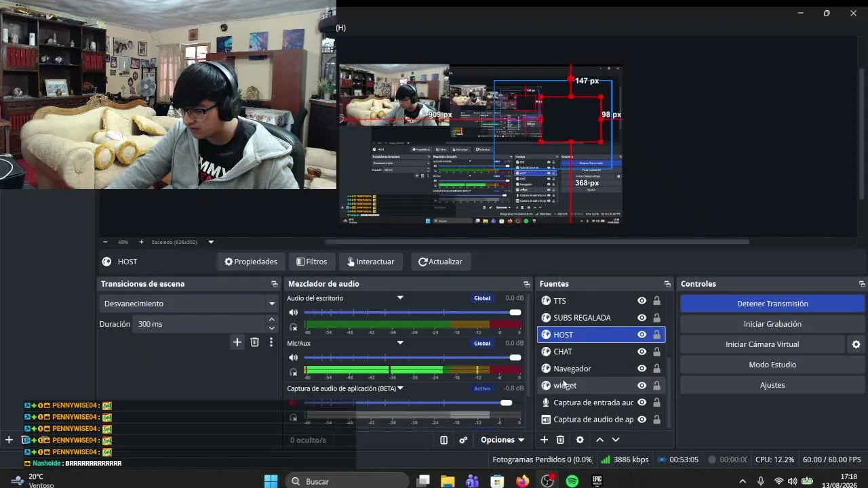Screen dimensions: 868x488
Task: Hide the CHAT source
Action: 642,352
